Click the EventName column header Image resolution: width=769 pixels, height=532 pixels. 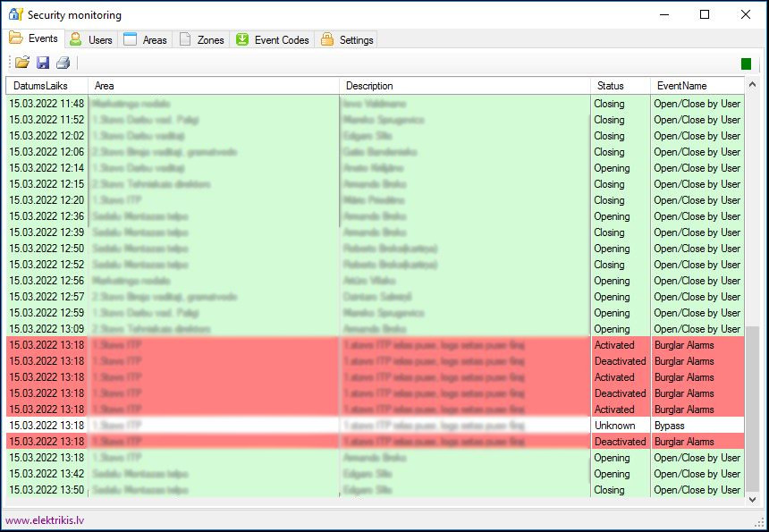click(696, 86)
